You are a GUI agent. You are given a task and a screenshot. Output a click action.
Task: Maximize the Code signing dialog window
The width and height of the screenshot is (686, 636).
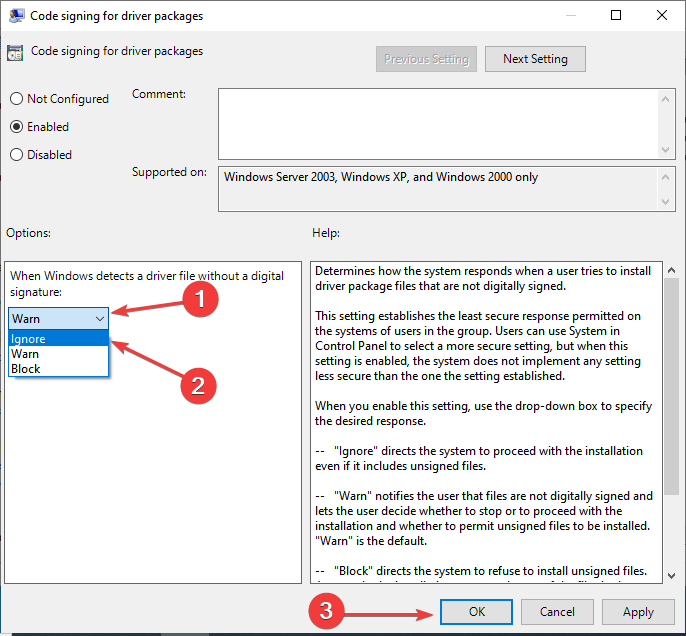coord(616,15)
